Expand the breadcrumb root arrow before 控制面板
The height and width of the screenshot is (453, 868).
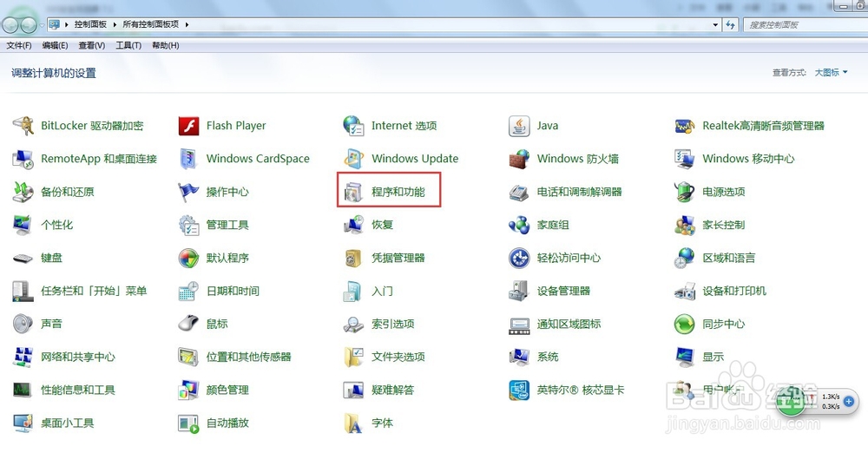click(67, 24)
